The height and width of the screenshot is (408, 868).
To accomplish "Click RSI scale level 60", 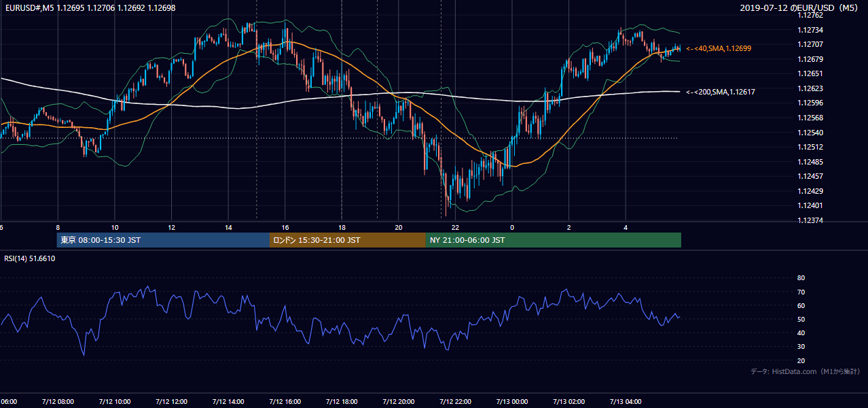I will pyautogui.click(x=801, y=305).
